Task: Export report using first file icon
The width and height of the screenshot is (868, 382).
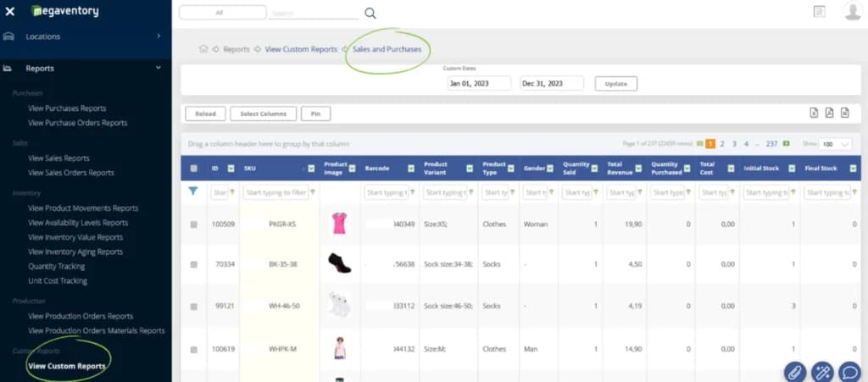Action: [x=814, y=113]
